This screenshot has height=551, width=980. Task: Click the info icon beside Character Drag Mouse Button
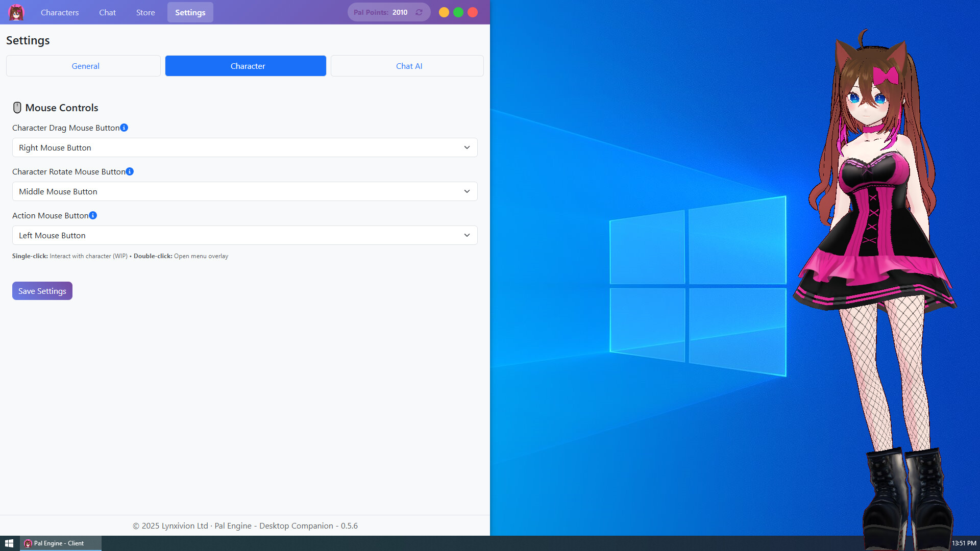tap(124, 128)
